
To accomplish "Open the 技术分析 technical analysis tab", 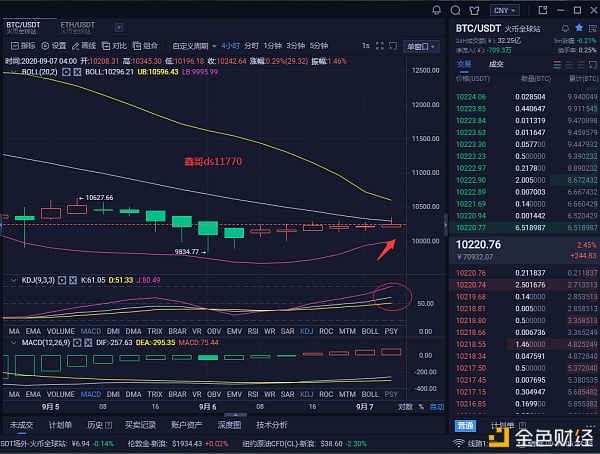I will pos(272,425).
